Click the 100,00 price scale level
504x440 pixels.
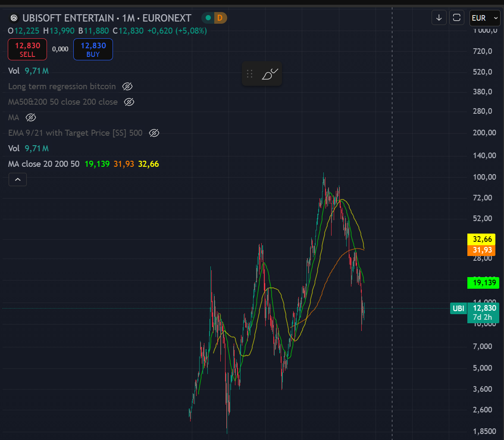point(485,177)
